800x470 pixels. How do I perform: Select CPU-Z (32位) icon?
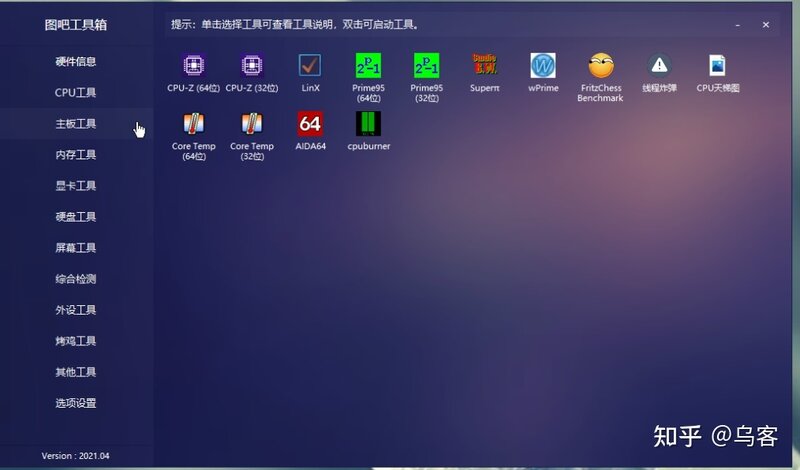(x=252, y=66)
